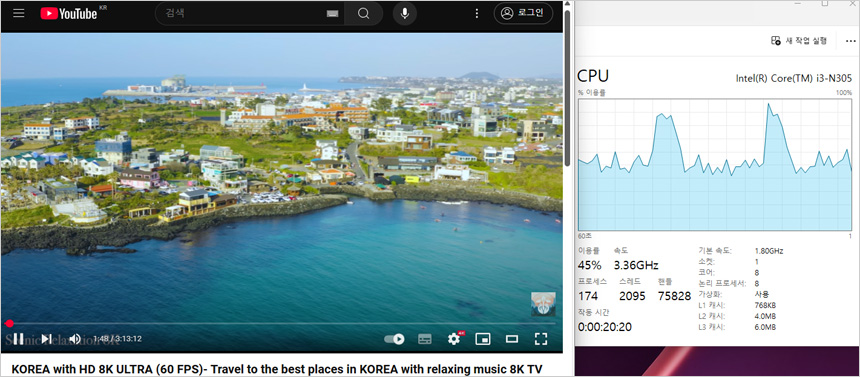Viewport: 860px width, 377px height.
Task: Open the YouTube hamburger guide menu
Action: 19,13
